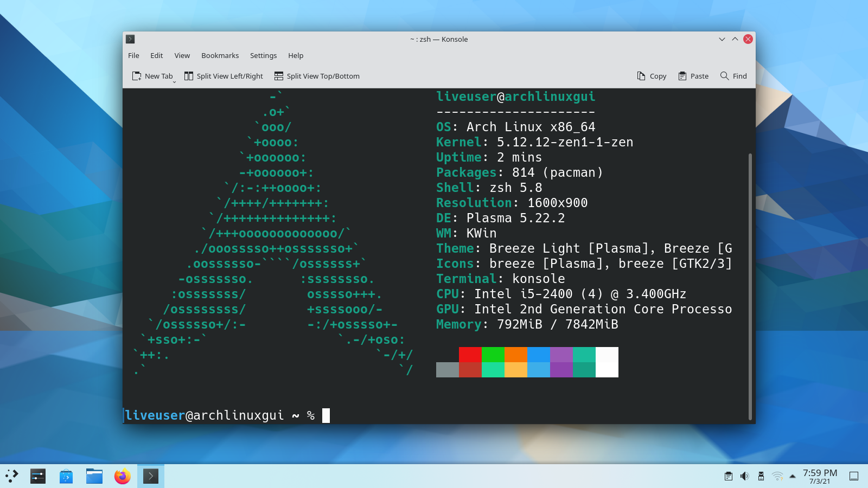Click the bright red color block

[470, 355]
